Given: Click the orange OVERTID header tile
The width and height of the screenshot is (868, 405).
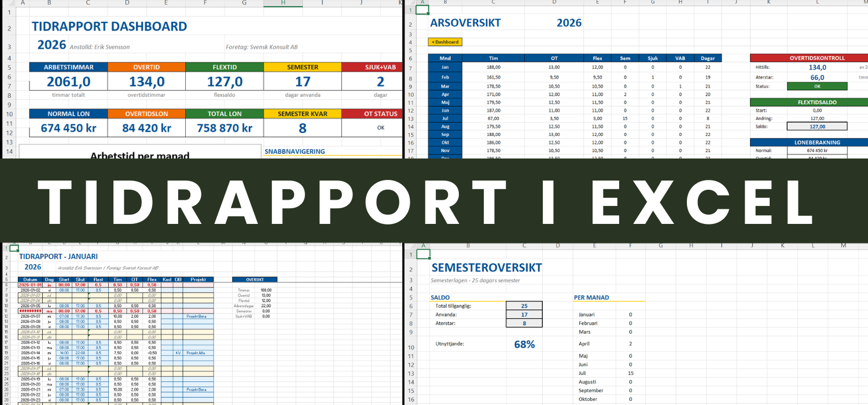Looking at the screenshot, I should pos(146,67).
